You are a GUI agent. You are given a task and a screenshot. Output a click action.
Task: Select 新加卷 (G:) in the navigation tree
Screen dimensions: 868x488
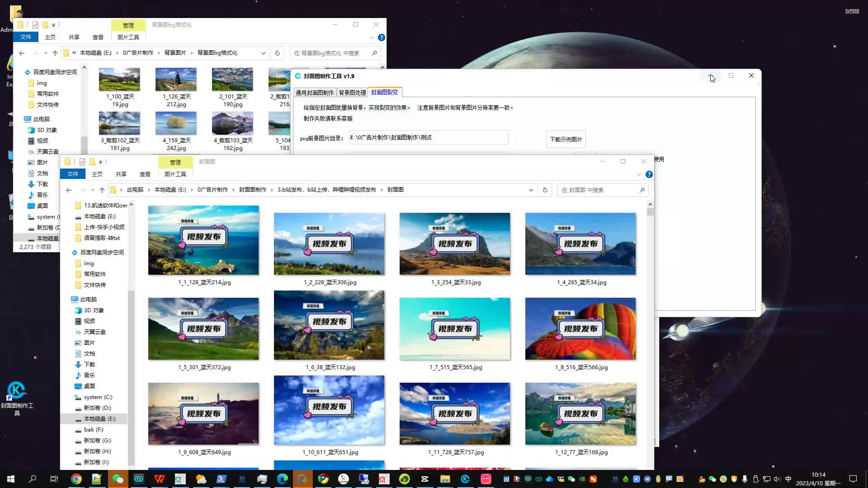[97, 441]
